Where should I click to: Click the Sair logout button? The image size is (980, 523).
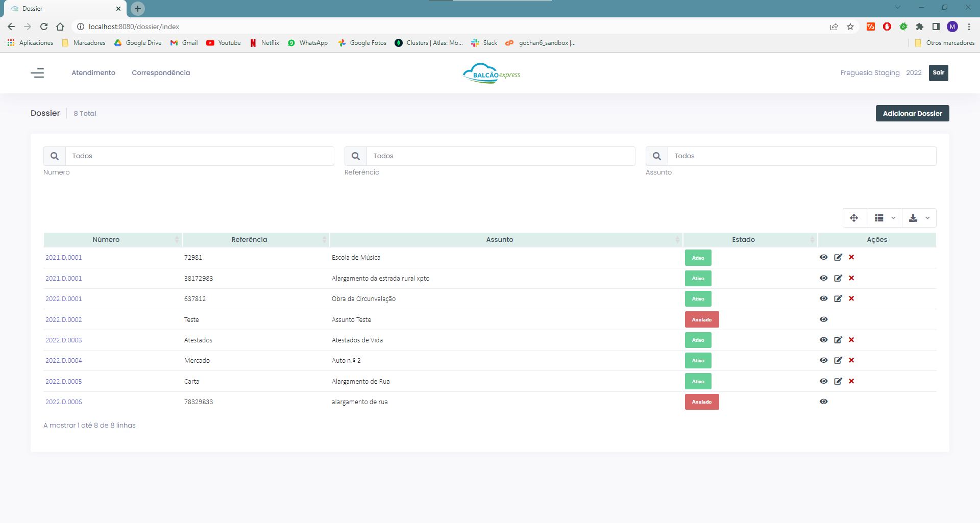click(x=938, y=73)
